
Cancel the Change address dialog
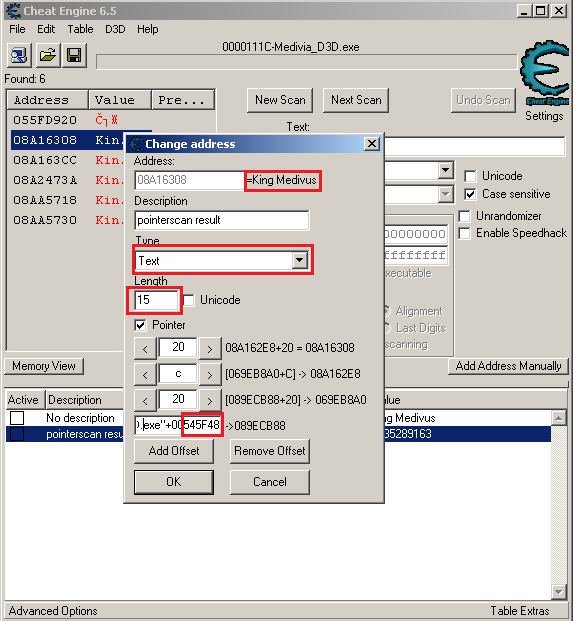pyautogui.click(x=270, y=482)
